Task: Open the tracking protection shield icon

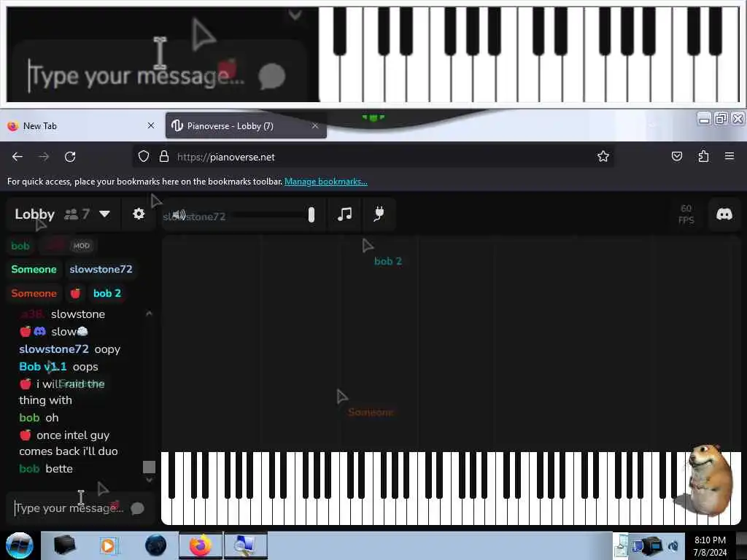Action: [144, 156]
